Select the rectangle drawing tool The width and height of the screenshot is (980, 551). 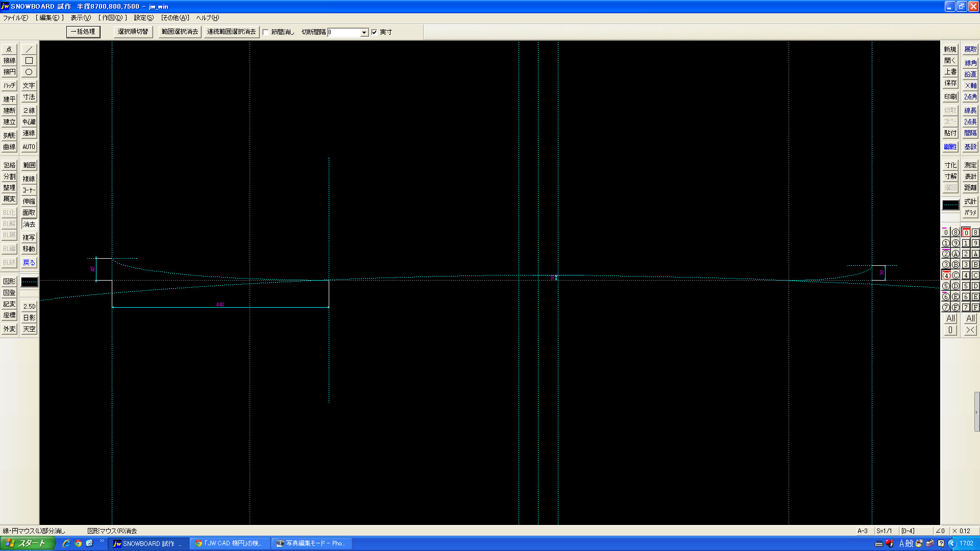click(29, 61)
